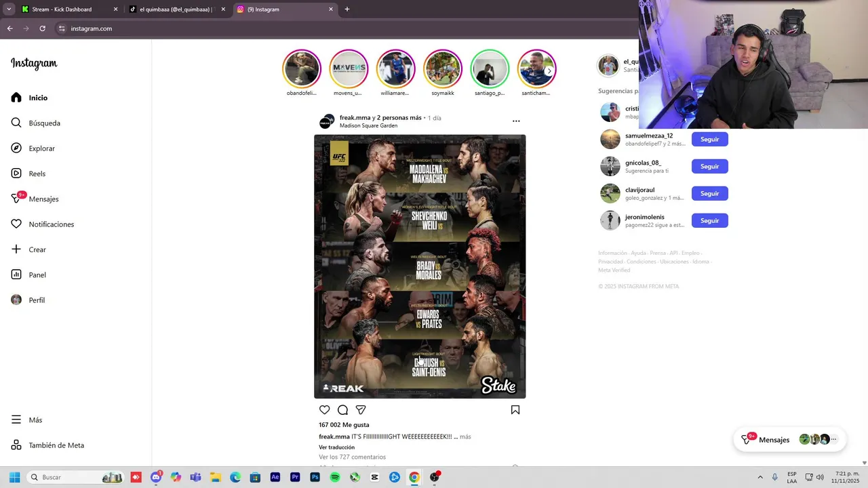The width and height of the screenshot is (868, 488).
Task: Advance stories with the right arrow
Action: point(549,70)
